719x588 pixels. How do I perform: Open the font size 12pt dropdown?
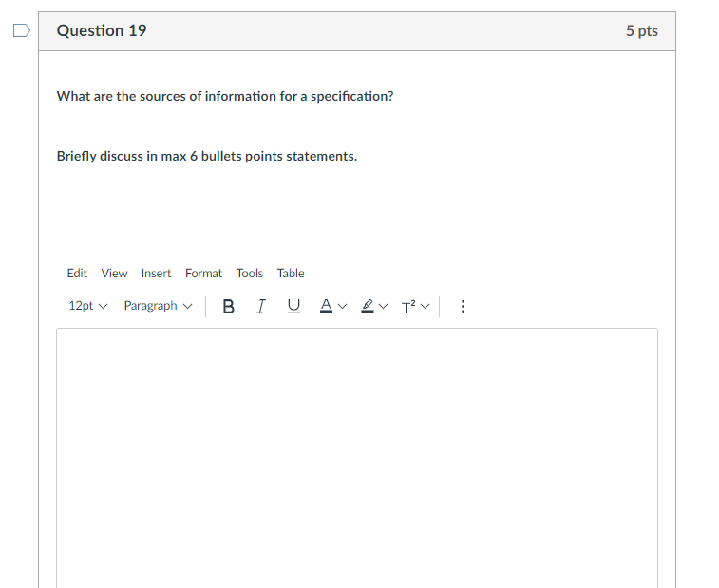click(x=87, y=306)
